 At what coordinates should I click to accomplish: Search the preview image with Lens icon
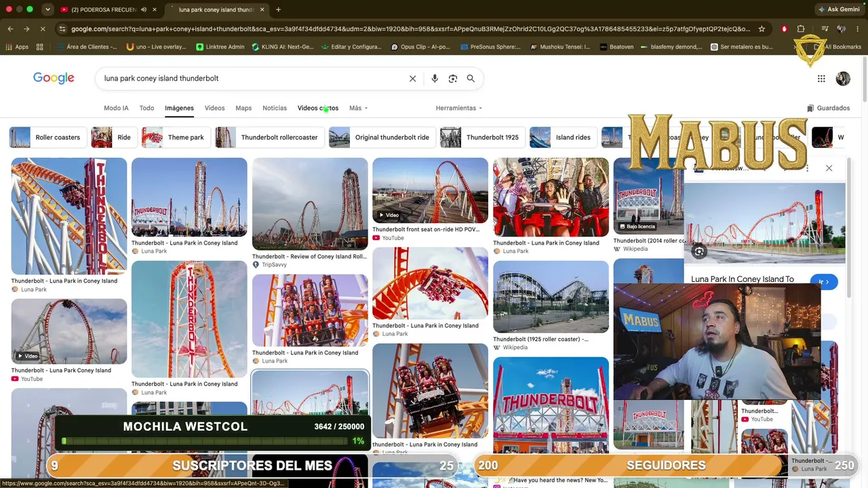(699, 251)
